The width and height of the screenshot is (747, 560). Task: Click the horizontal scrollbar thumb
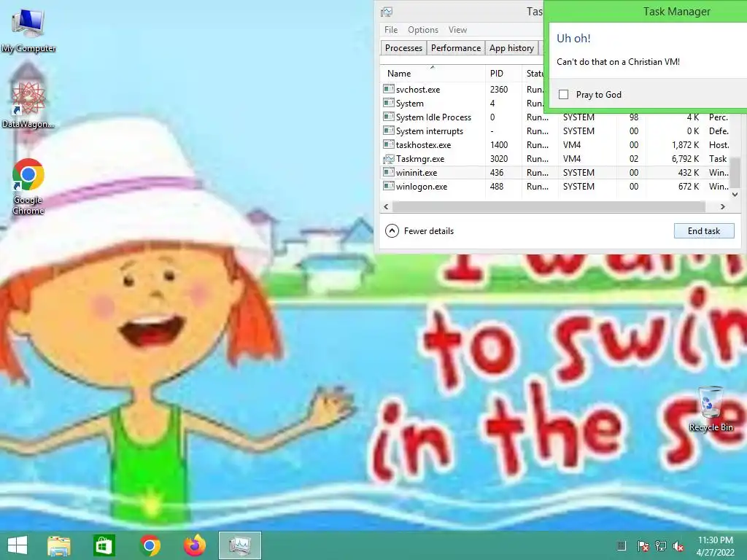pos(549,206)
